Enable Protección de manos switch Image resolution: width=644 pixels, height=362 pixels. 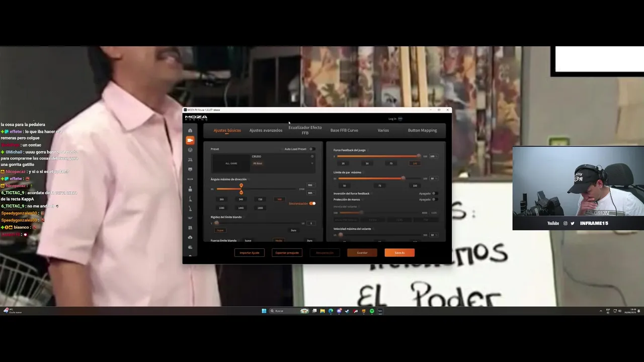(x=435, y=200)
